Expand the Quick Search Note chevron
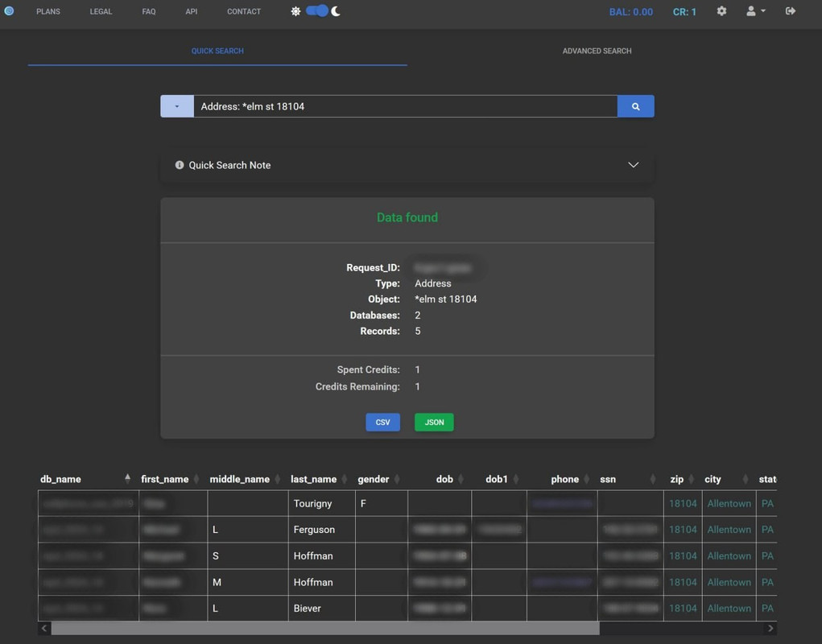The height and width of the screenshot is (644, 822). 634,165
